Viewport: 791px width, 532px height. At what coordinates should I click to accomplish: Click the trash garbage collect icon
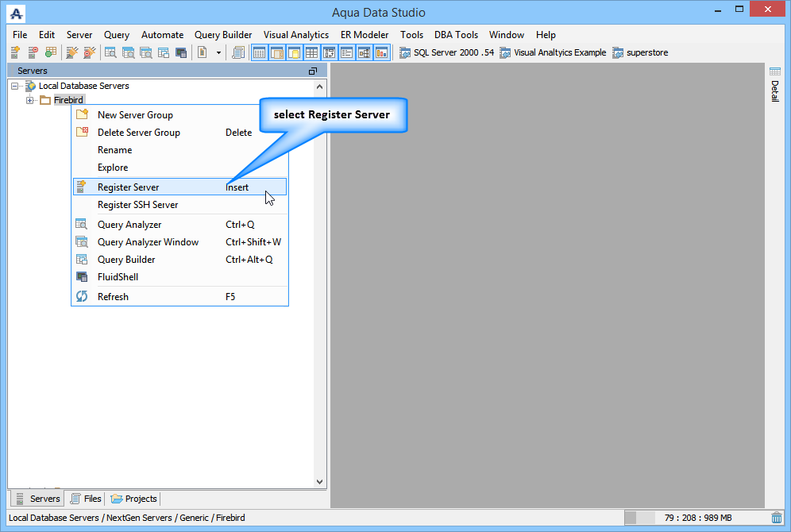coord(777,518)
